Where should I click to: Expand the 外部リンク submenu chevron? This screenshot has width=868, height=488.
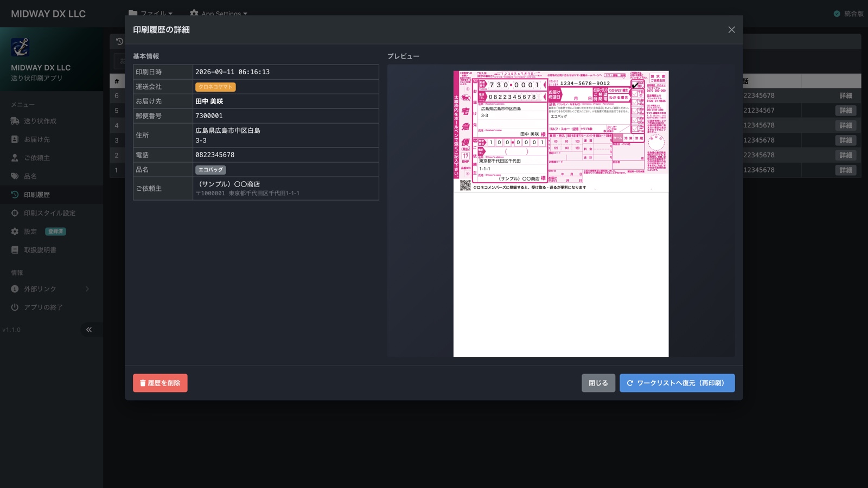[x=87, y=289]
